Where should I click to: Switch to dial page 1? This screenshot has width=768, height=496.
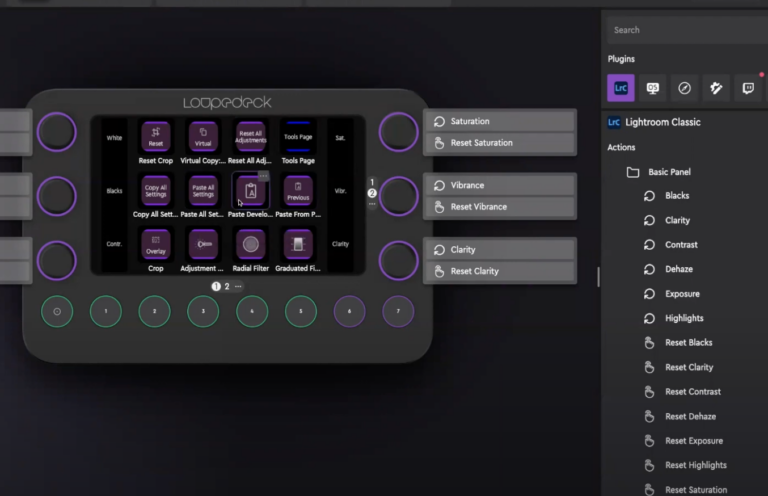coord(372,183)
